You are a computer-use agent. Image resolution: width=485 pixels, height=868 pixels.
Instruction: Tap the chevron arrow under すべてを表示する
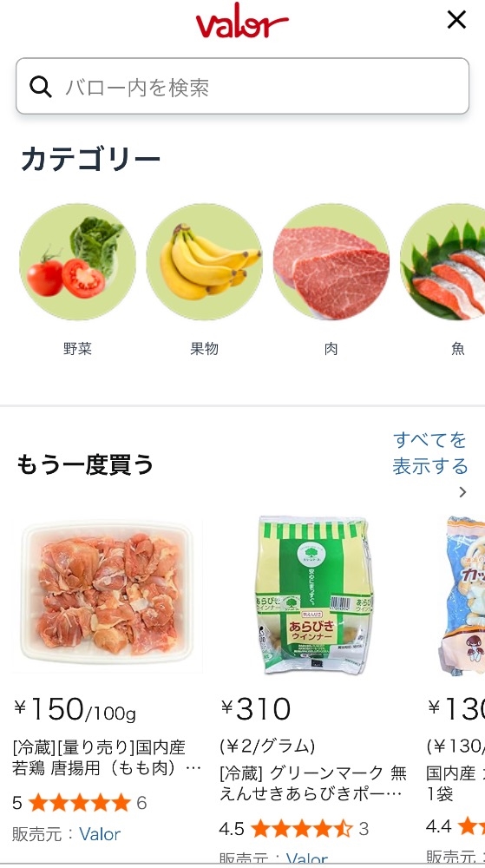click(463, 492)
